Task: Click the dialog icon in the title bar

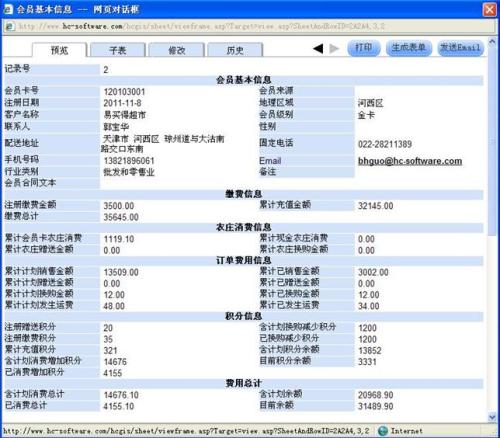Action: click(x=8, y=9)
